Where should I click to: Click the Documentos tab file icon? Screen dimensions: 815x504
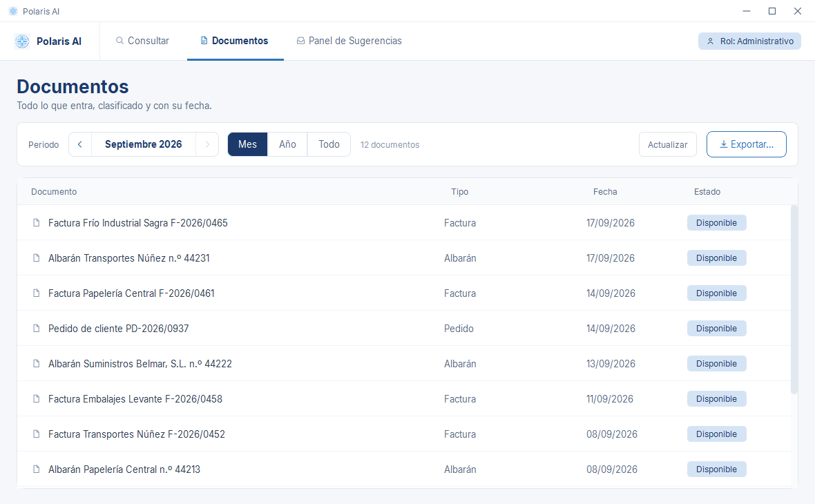tap(204, 41)
